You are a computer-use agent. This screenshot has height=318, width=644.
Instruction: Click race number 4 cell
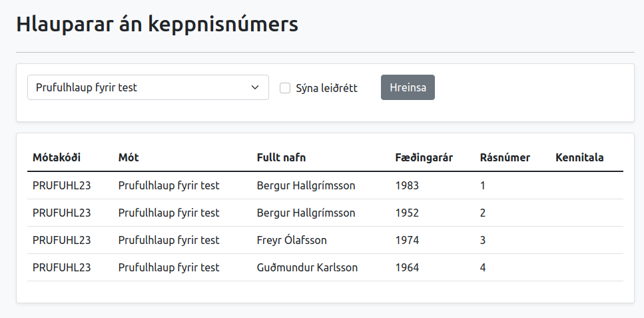[483, 267]
